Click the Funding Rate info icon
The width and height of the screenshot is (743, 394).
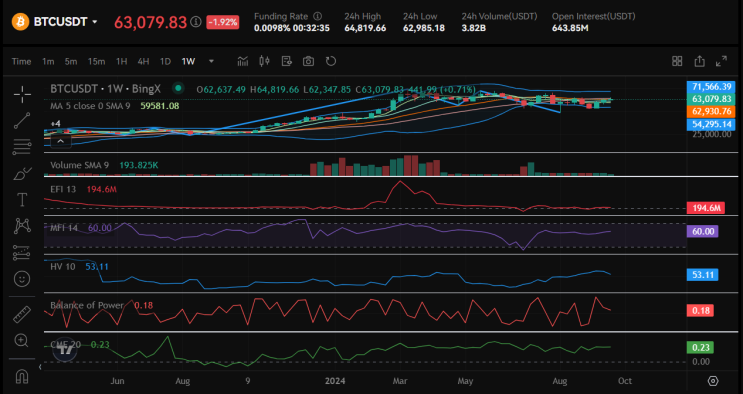coord(317,16)
